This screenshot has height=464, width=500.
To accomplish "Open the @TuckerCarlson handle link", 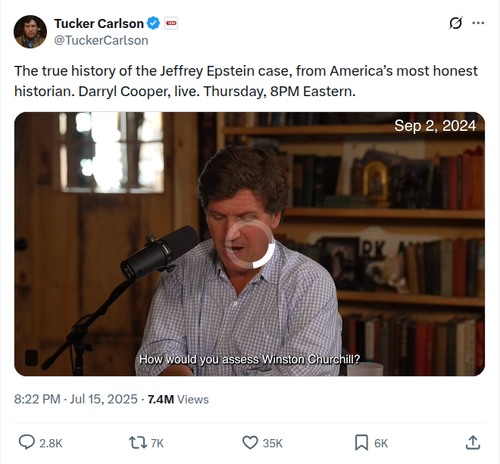I will click(101, 40).
